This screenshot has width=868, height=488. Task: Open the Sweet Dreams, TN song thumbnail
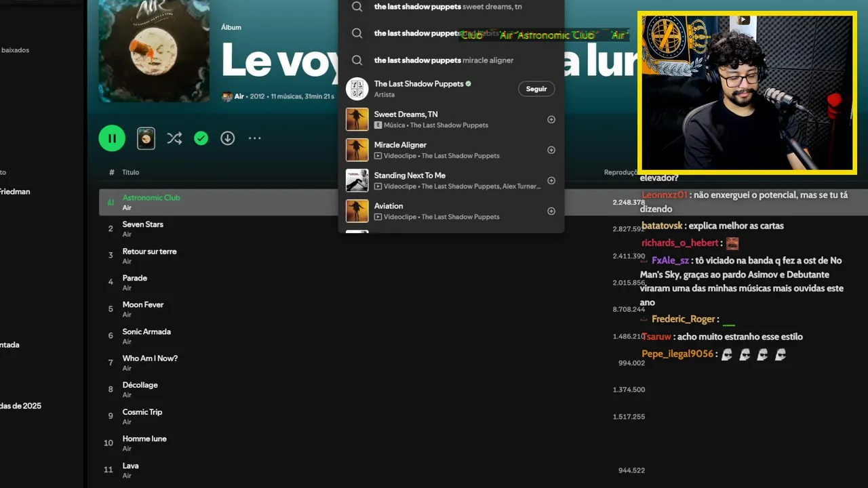(357, 119)
